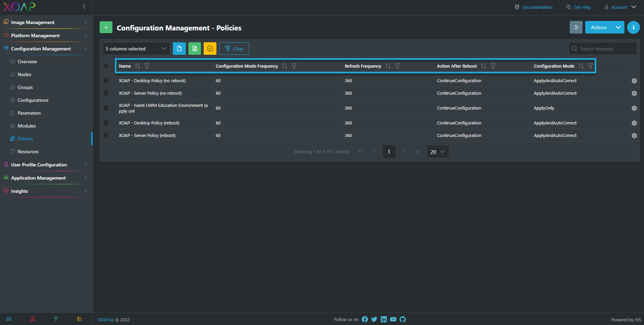Filter the Refresh Frequency column

coord(397,66)
